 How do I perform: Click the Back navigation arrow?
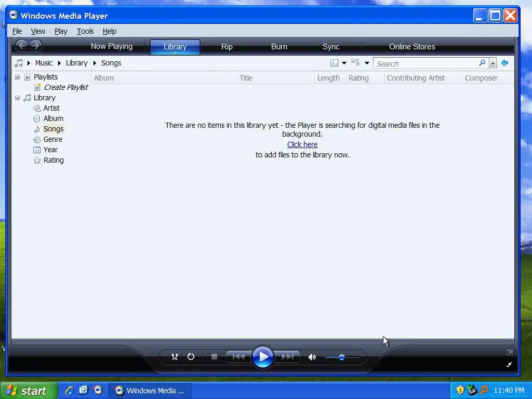coord(22,46)
